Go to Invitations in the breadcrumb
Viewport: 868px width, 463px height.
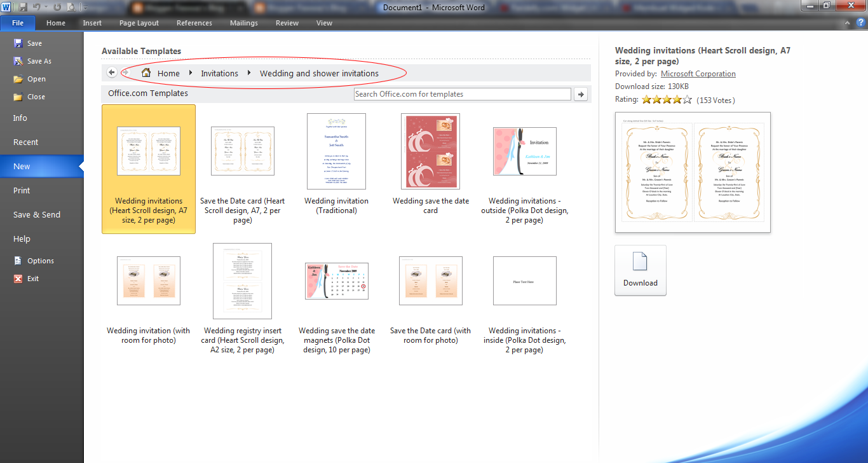click(x=219, y=73)
